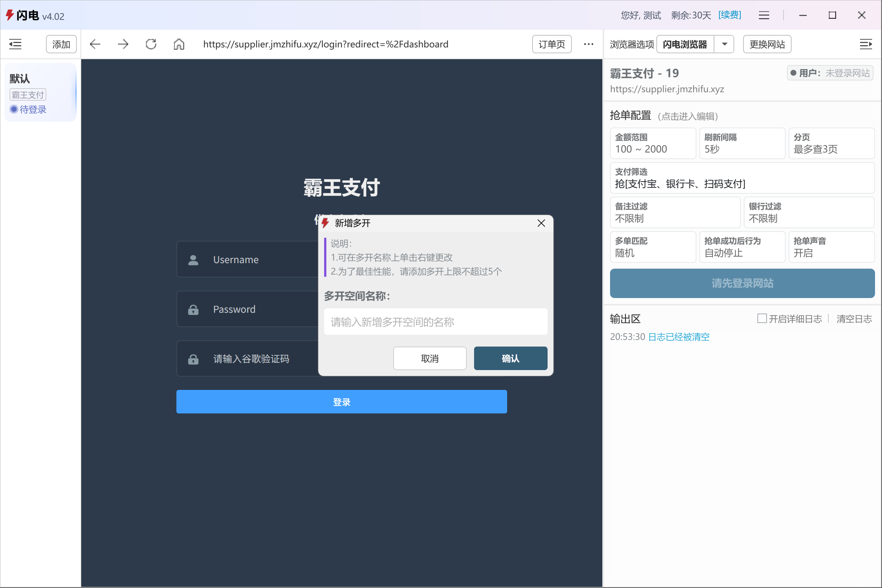Expand the 闪电浏览器 dropdown arrow
882x588 pixels.
(724, 44)
